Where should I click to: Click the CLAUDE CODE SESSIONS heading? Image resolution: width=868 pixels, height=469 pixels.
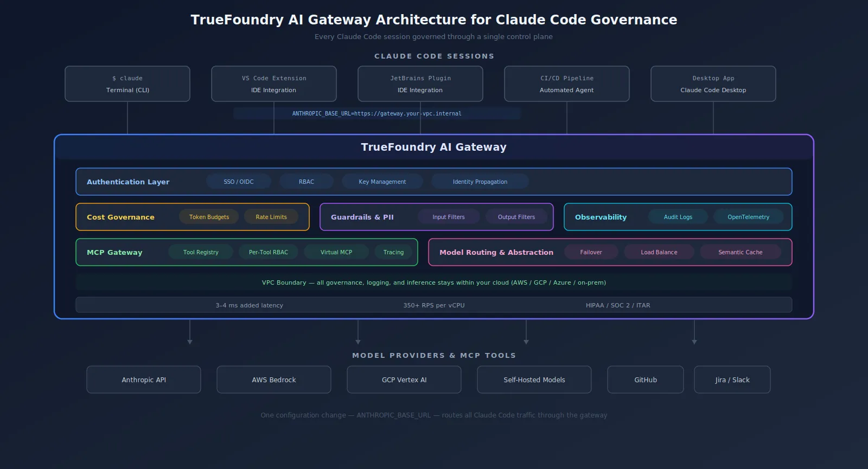tap(434, 56)
